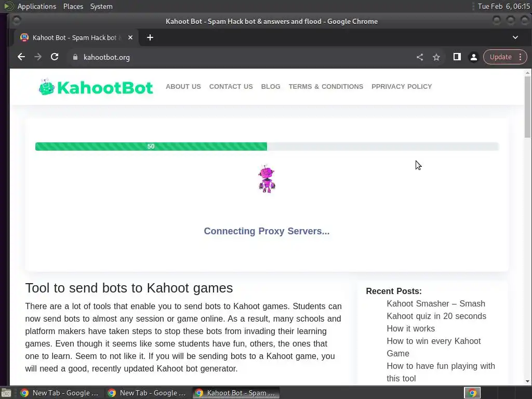Open the System menu

[101, 6]
